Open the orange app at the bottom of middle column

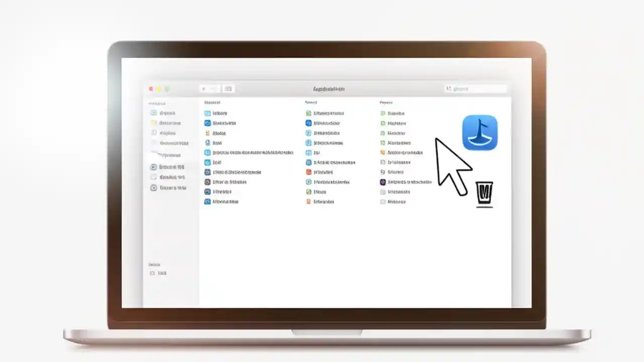click(x=308, y=202)
